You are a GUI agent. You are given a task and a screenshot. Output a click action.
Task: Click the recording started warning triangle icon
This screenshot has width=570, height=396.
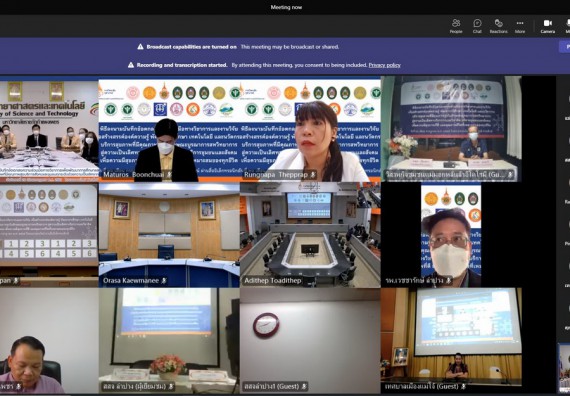click(x=131, y=65)
